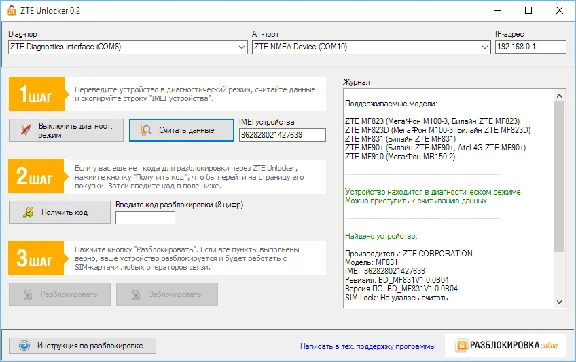Click the log scrollbar up arrow
The width and height of the screenshot is (576, 362).
[x=559, y=96]
